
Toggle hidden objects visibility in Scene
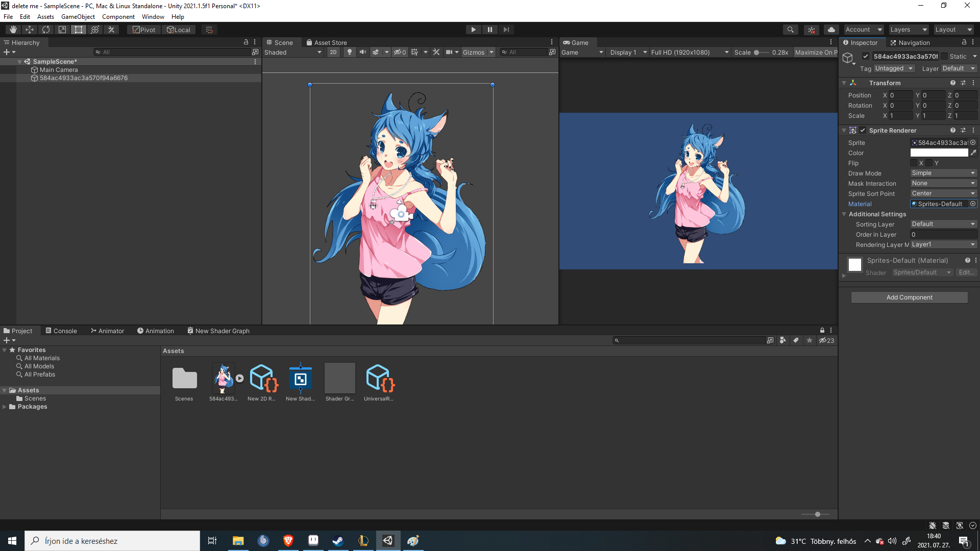pyautogui.click(x=400, y=52)
